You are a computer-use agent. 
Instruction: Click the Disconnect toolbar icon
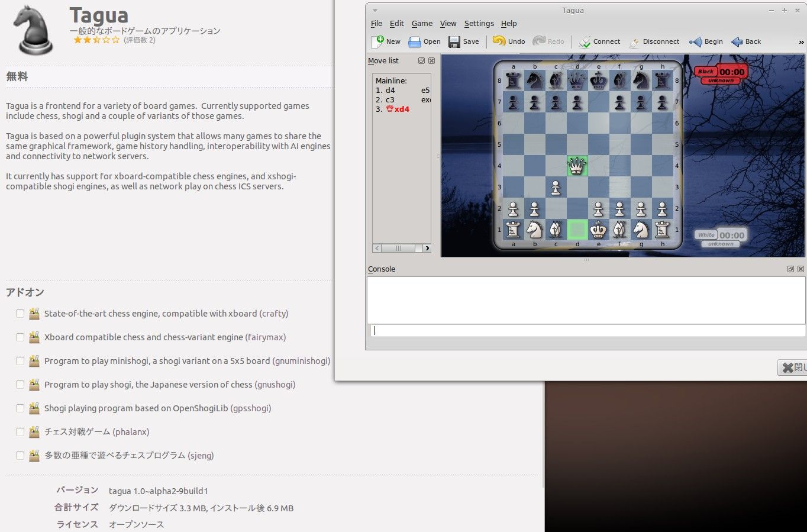coord(634,42)
